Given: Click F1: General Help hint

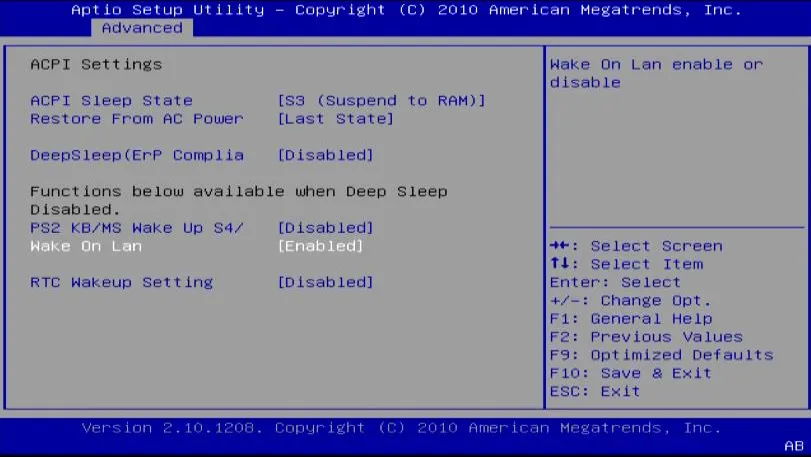Looking at the screenshot, I should tap(630, 319).
